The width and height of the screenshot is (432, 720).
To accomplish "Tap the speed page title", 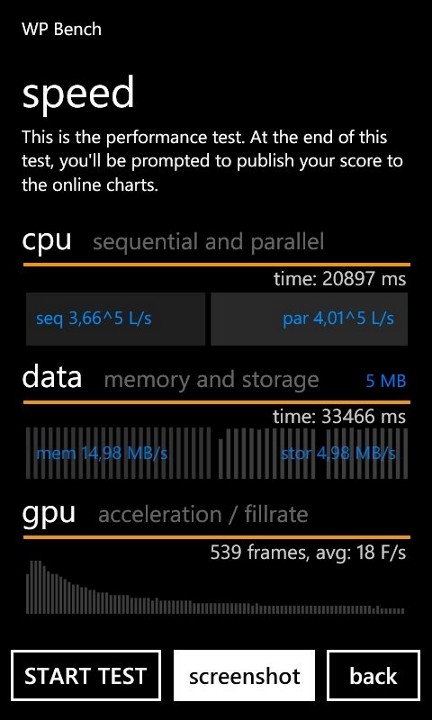I will coord(78,92).
